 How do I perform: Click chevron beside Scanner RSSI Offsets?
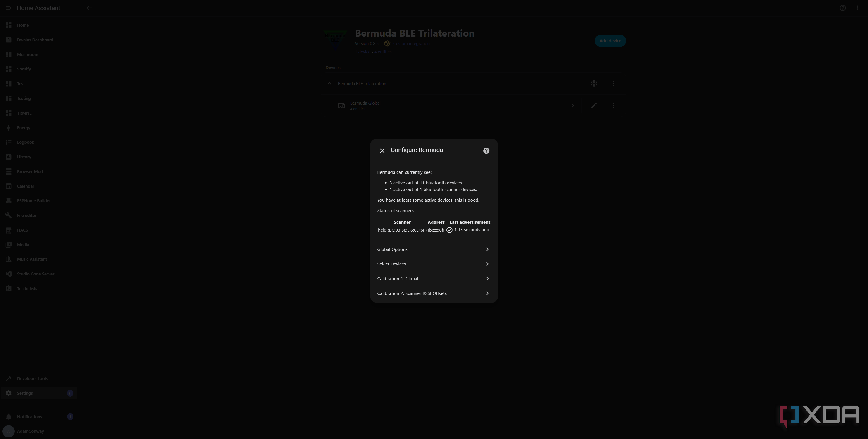point(487,293)
